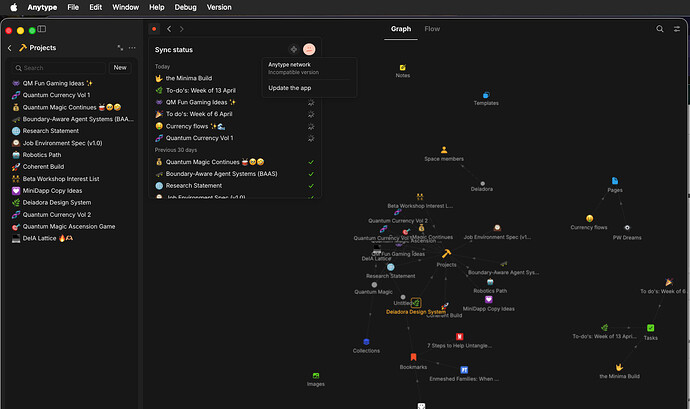Click the Job Environment Spec graph node
The height and width of the screenshot is (409, 690).
[497, 228]
